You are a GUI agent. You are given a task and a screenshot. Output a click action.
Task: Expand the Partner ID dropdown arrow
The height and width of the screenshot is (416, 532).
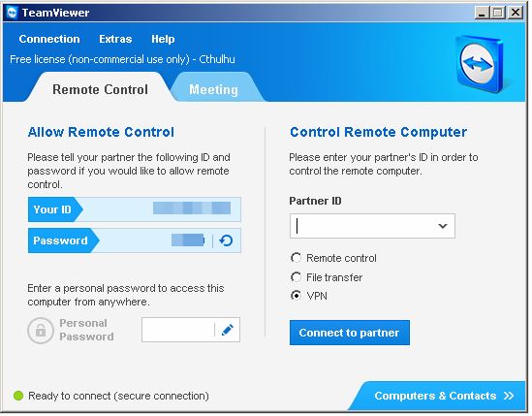click(x=443, y=226)
